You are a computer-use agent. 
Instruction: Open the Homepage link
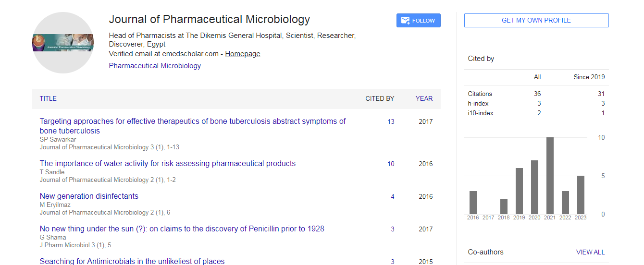pos(243,54)
